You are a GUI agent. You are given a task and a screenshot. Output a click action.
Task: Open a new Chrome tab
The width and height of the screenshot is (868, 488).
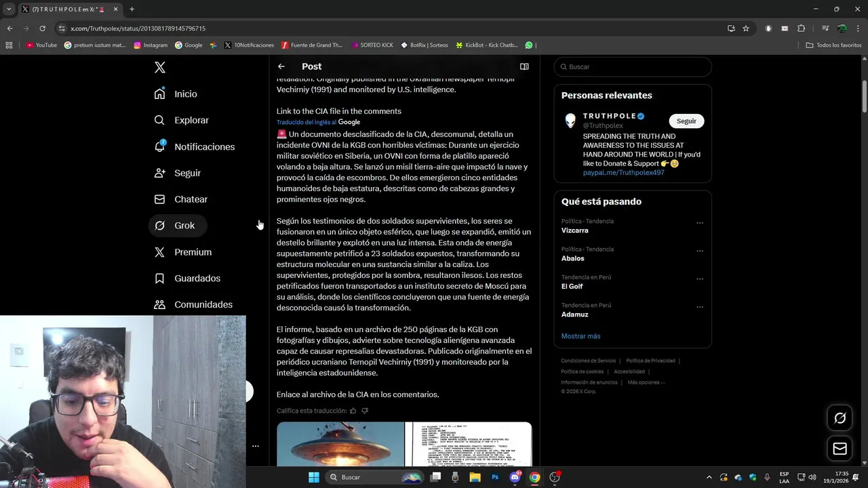coord(132,9)
